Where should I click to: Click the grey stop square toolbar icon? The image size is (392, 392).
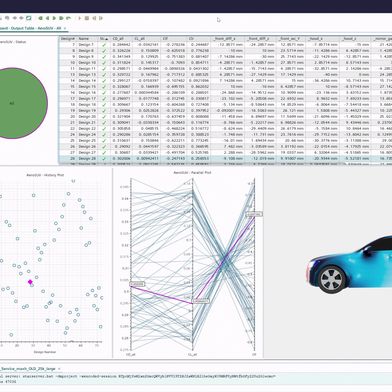pyautogui.click(x=87, y=18)
